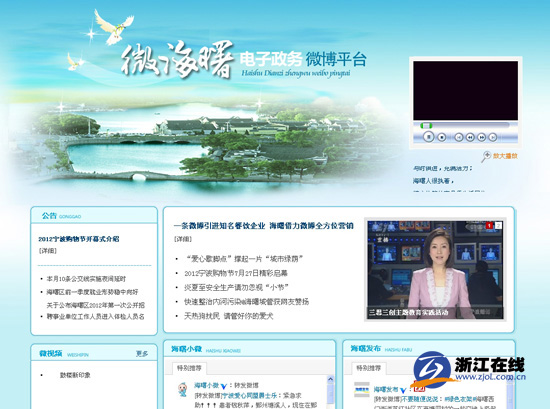550x409 pixels.
Task: Click the 海曙小微 feed scrollbar up arrow
Action: (x=330, y=379)
